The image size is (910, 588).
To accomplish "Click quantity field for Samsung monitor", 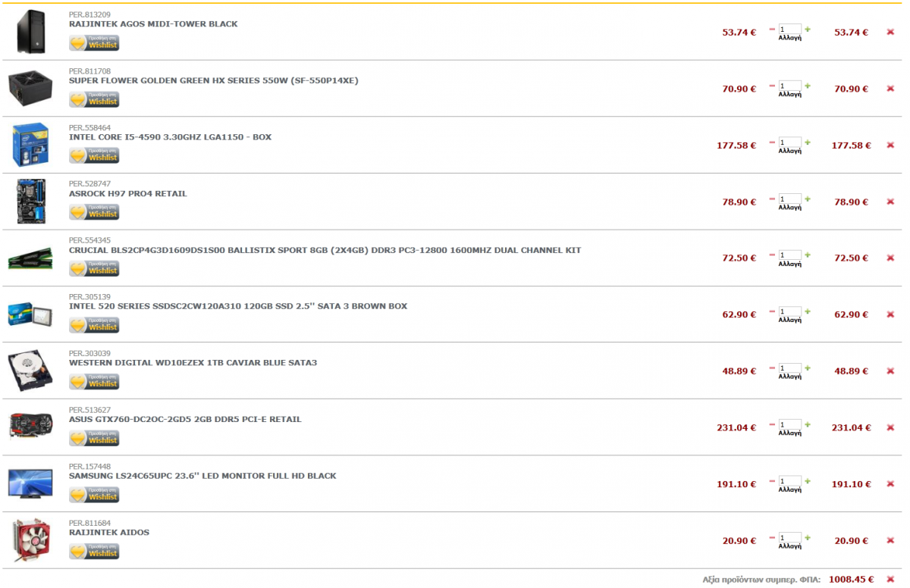I will click(789, 480).
